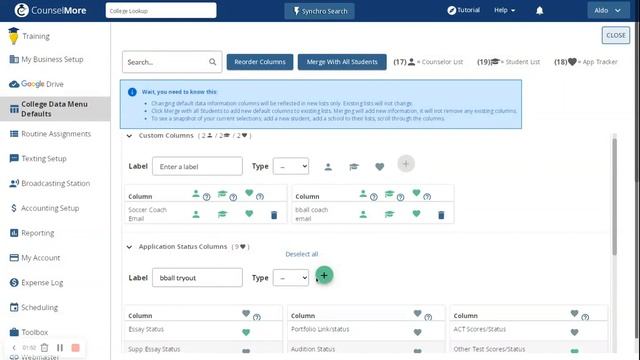This screenshot has height=360, width=640.
Task: Focus the Enter a label field
Action: [x=197, y=166]
